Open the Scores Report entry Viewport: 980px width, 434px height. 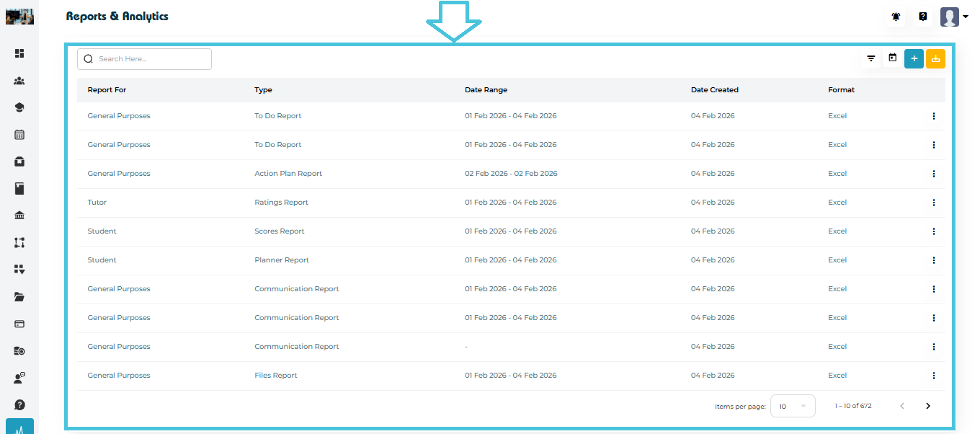tap(280, 231)
